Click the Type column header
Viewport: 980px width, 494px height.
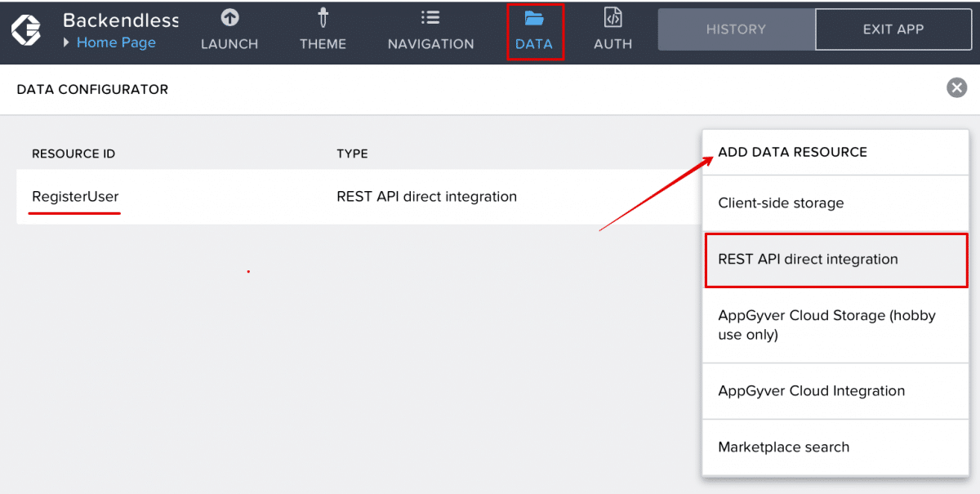point(352,154)
